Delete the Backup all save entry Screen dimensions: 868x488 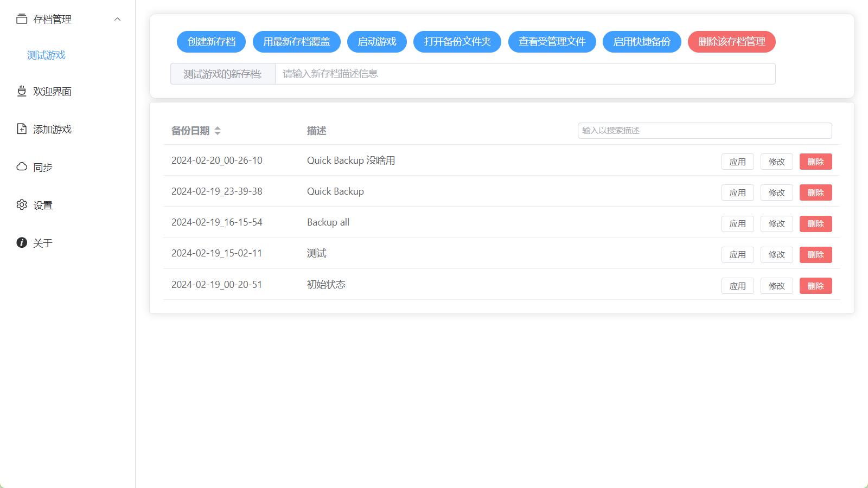815,224
